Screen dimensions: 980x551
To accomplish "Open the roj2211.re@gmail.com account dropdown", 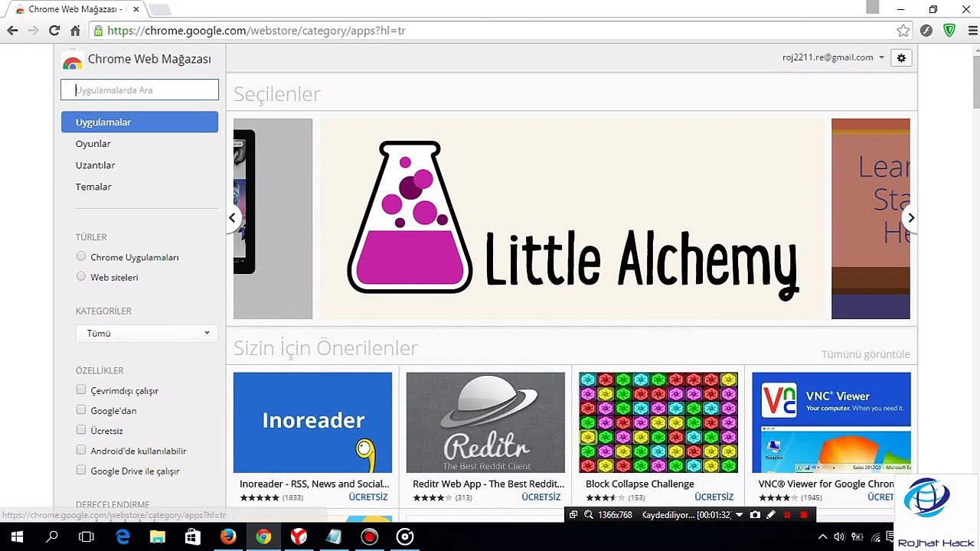I will point(833,57).
